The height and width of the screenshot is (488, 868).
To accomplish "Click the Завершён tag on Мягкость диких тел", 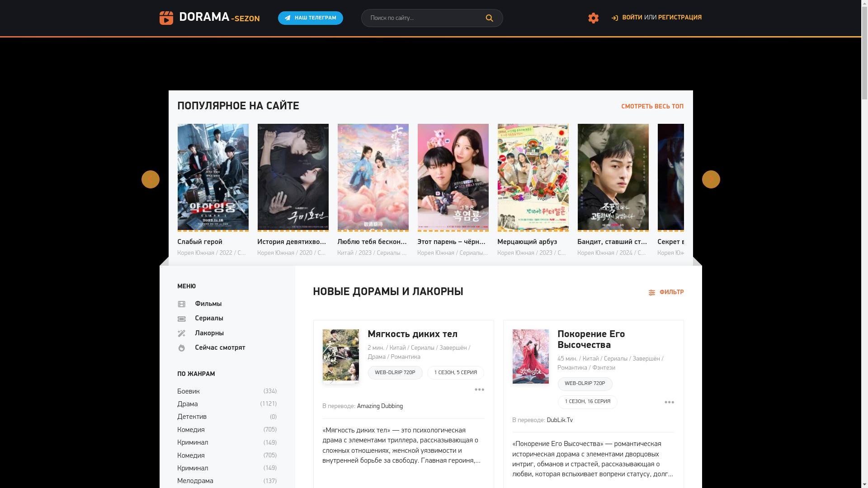I will coord(453,348).
